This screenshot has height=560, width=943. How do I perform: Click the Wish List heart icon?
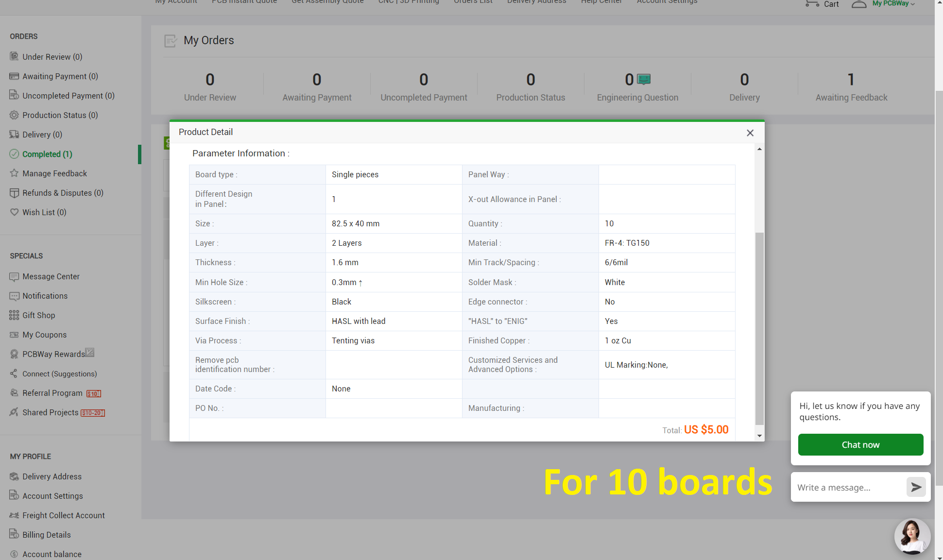[14, 212]
